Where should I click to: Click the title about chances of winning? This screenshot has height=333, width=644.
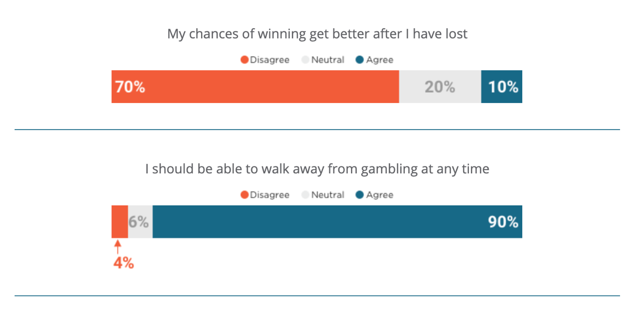point(317,34)
